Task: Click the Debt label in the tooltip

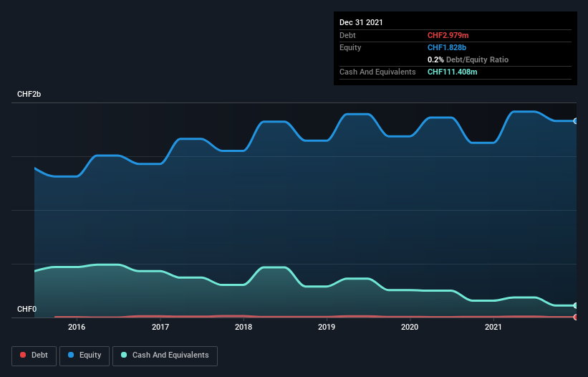Action: 347,35
